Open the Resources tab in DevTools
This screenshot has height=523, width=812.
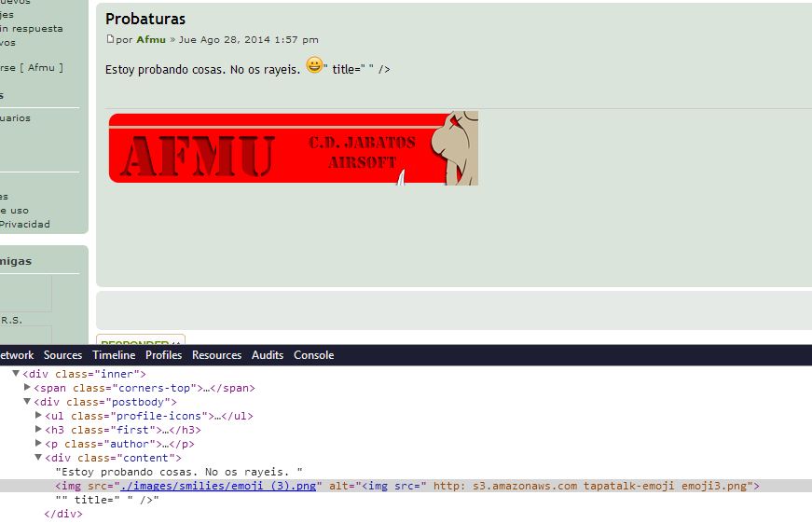tap(216, 355)
